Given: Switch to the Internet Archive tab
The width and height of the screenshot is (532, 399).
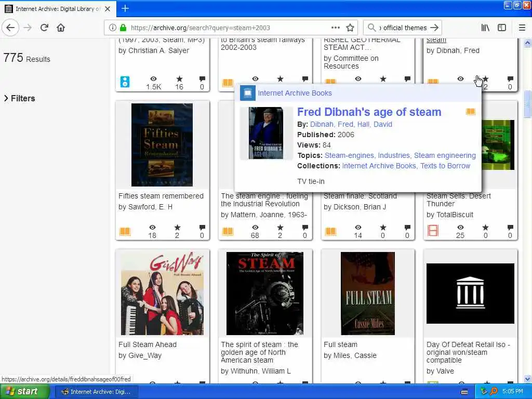Looking at the screenshot, I should pyautogui.click(x=58, y=8).
